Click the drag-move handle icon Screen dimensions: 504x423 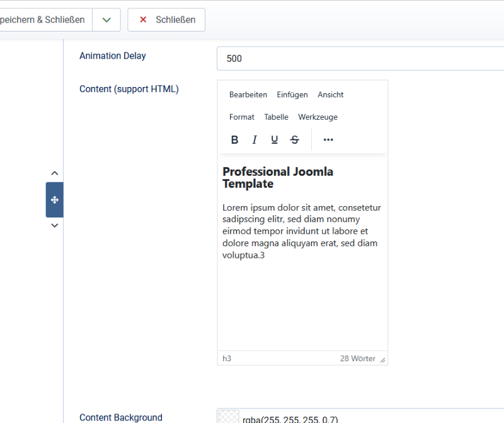click(x=55, y=200)
